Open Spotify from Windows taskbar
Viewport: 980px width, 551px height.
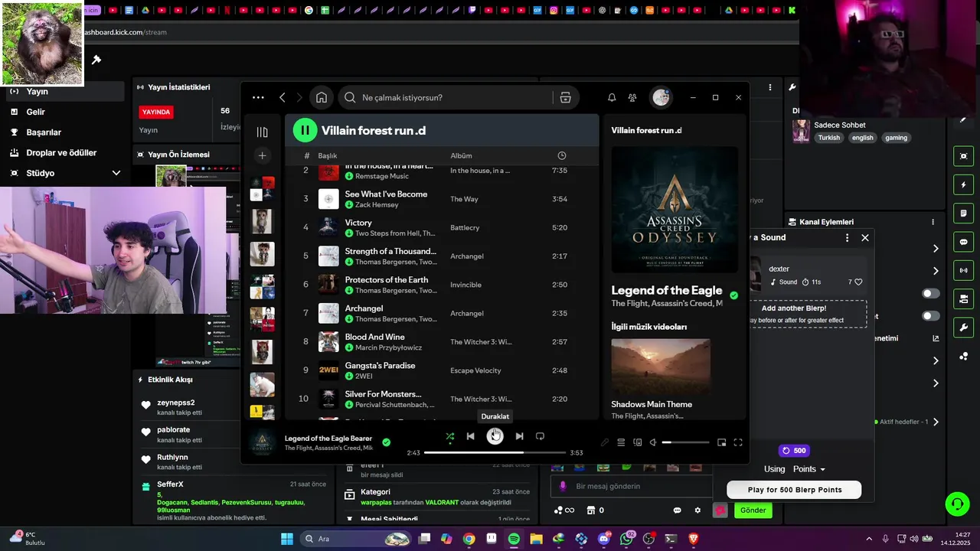tap(514, 539)
